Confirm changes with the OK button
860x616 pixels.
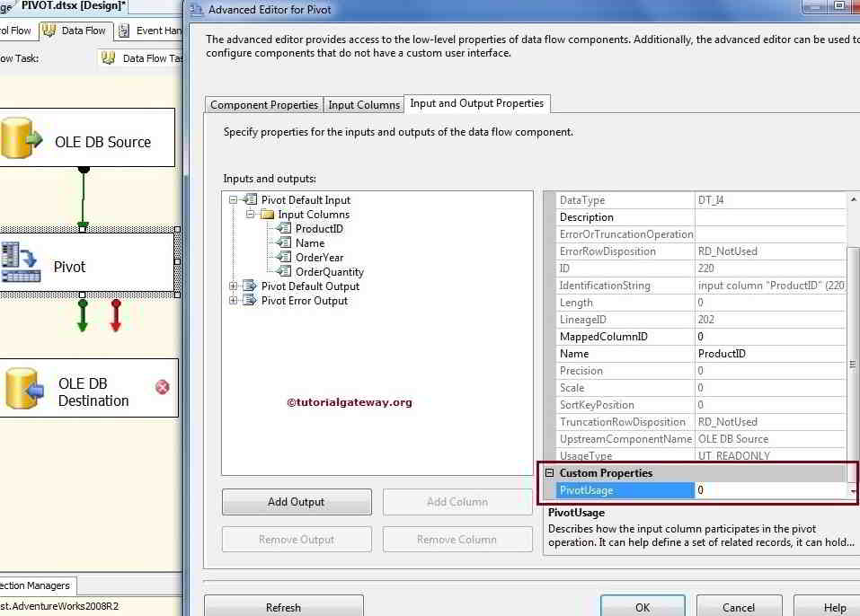click(x=642, y=607)
